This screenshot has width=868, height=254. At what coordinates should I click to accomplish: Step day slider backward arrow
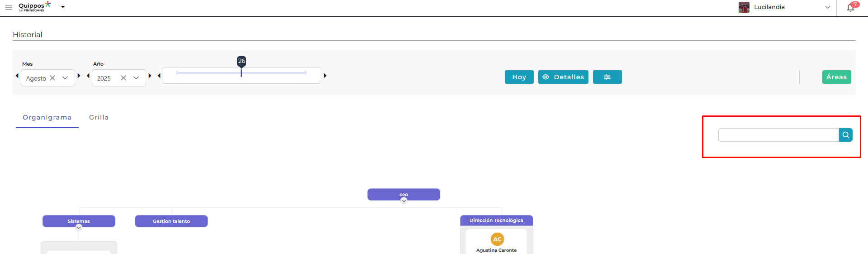(159, 76)
